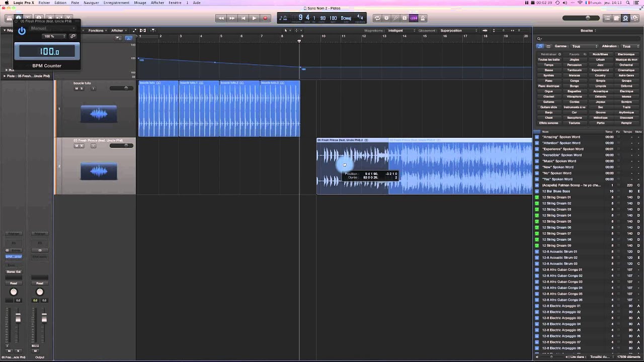Click the Flex show/hide button
644x362 pixels.
click(x=143, y=30)
